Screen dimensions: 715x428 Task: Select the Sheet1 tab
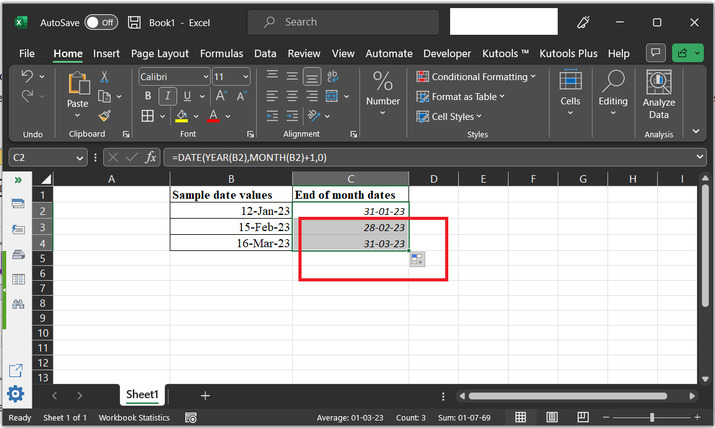pos(142,394)
